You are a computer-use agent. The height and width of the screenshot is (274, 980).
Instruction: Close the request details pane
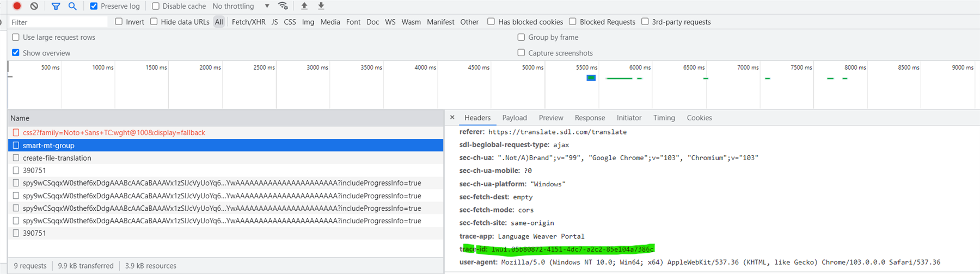pos(452,117)
